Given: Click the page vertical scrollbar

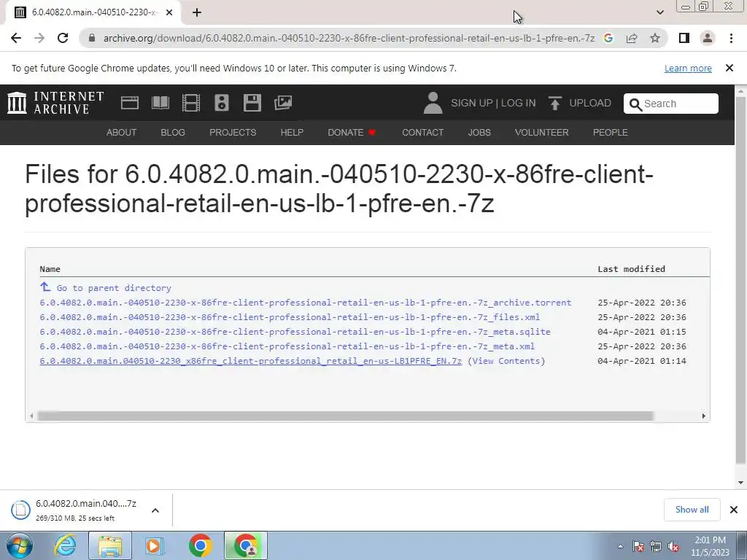Looking at the screenshot, I should 740,281.
